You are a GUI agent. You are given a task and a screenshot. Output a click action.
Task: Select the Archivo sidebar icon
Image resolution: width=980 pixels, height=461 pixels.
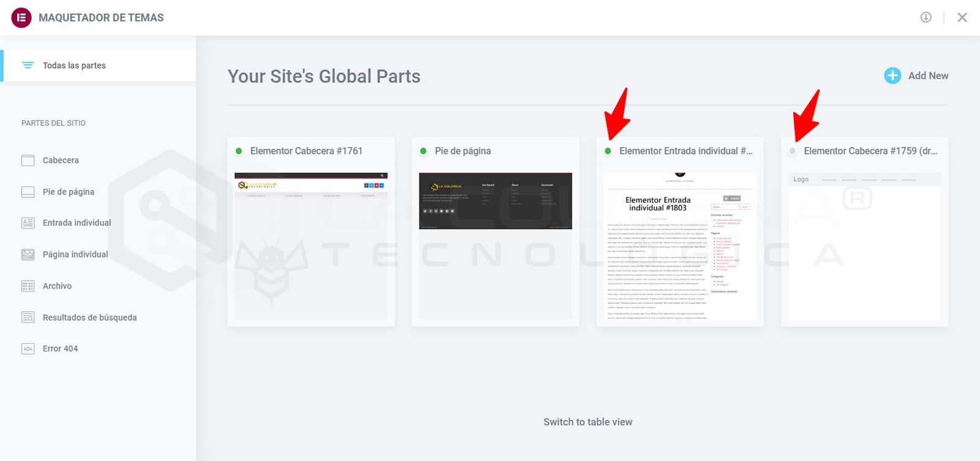[x=28, y=286]
